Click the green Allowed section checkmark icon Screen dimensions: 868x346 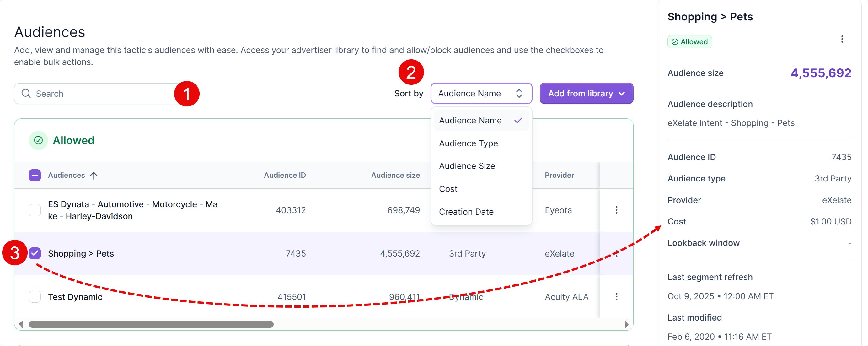[x=38, y=140]
